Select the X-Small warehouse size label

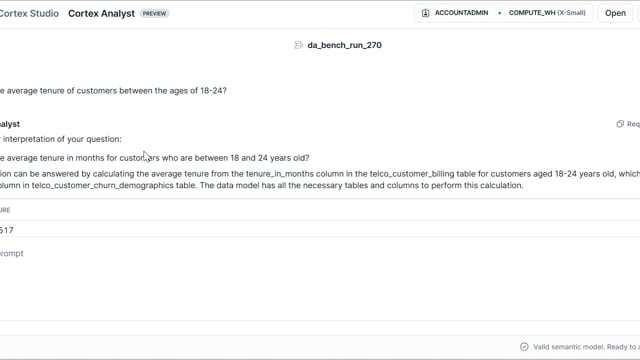[x=571, y=13]
